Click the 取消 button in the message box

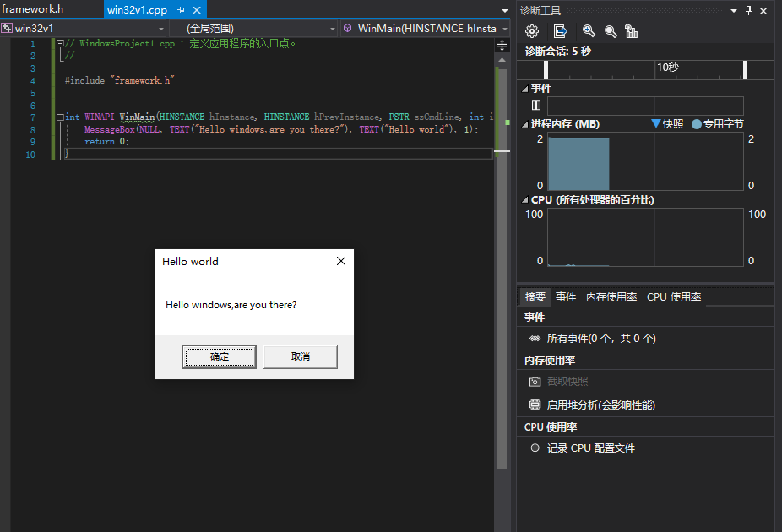point(301,356)
